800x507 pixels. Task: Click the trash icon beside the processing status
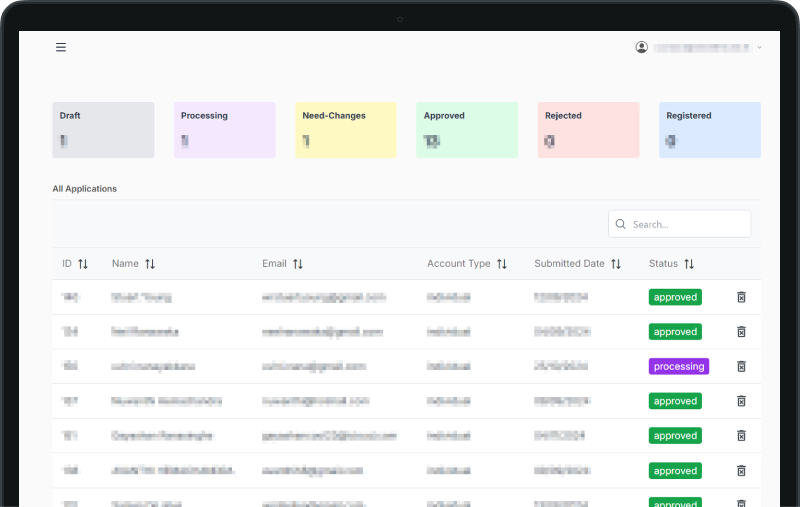point(741,366)
